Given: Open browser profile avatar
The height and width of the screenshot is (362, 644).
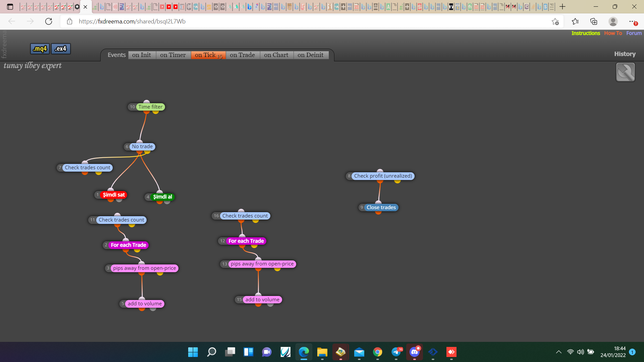Looking at the screenshot, I should (613, 21).
